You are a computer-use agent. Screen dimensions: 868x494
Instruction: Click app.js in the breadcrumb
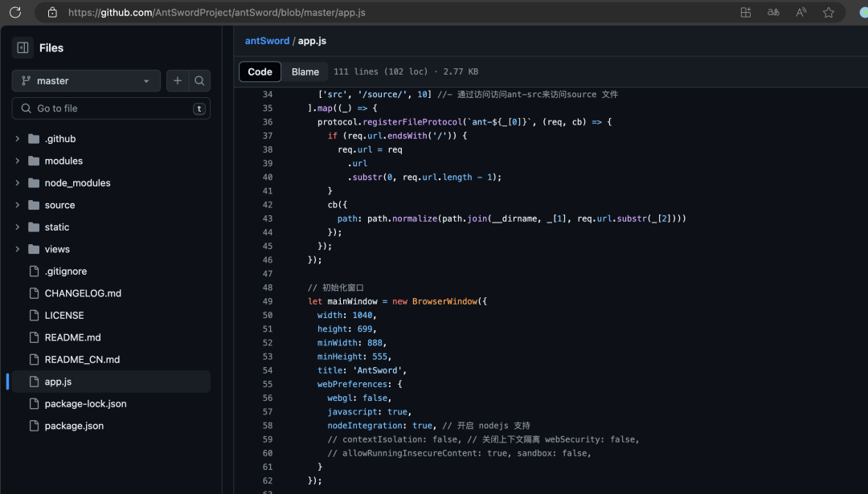(x=312, y=41)
